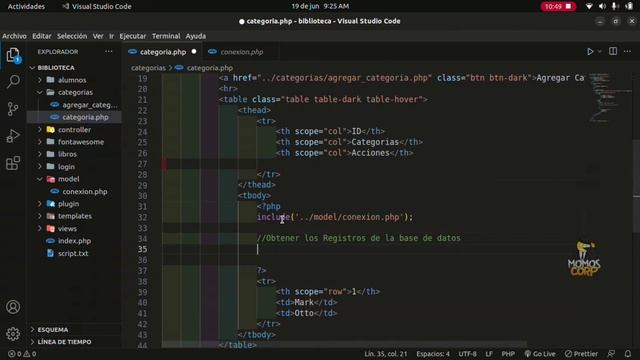Open the Ir menu
Screen dimensions: 640x360
(111, 36)
